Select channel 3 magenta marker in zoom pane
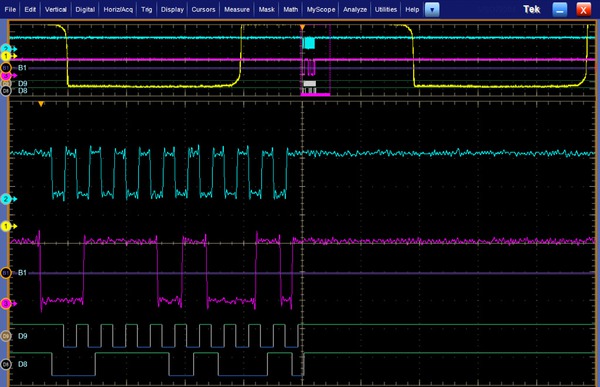 6,304
